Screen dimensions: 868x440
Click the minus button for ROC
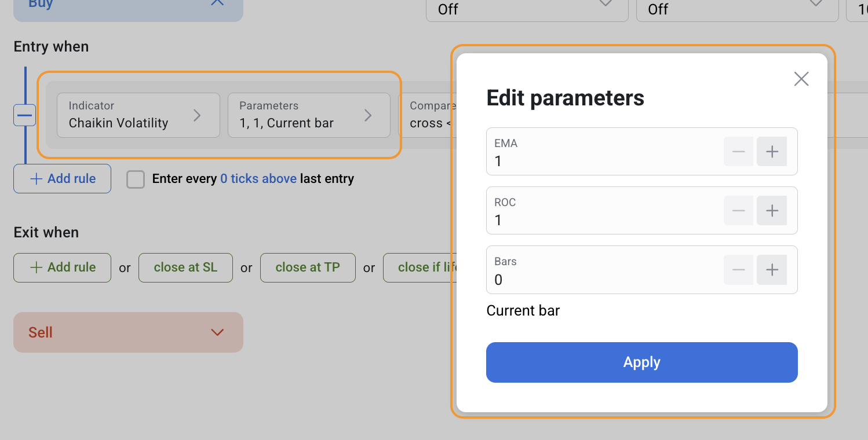738,211
